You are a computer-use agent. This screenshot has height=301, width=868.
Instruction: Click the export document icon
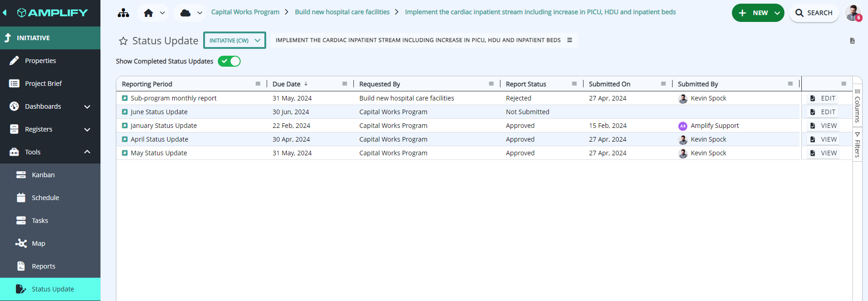(x=852, y=41)
